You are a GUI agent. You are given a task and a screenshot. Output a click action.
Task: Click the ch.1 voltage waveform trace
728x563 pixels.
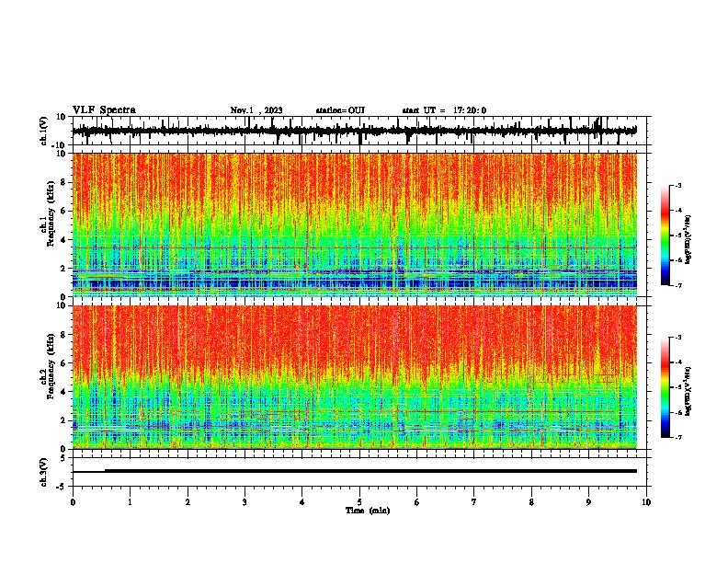pyautogui.click(x=354, y=131)
